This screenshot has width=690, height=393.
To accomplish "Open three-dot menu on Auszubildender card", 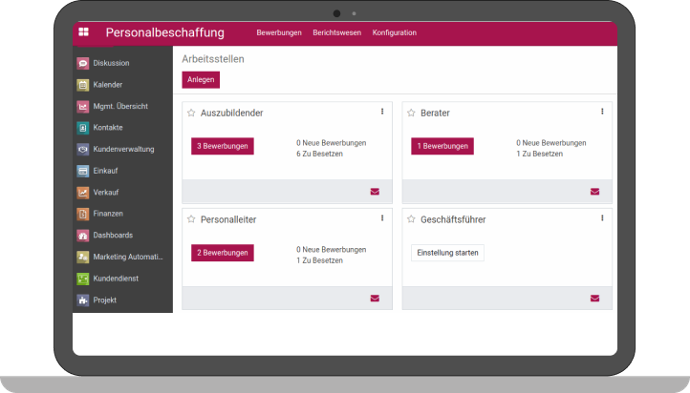I will coord(382,112).
